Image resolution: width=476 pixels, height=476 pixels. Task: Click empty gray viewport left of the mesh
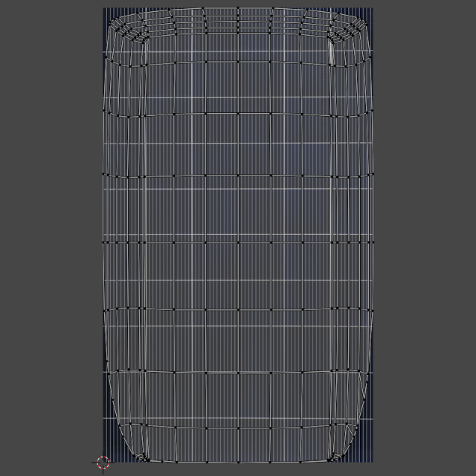click(51, 238)
